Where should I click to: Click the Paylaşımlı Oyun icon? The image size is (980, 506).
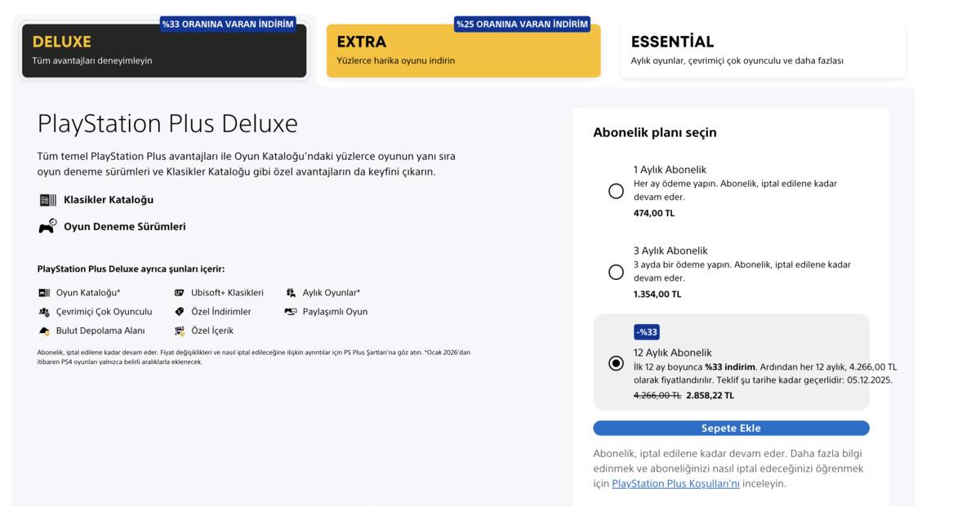[x=291, y=312]
